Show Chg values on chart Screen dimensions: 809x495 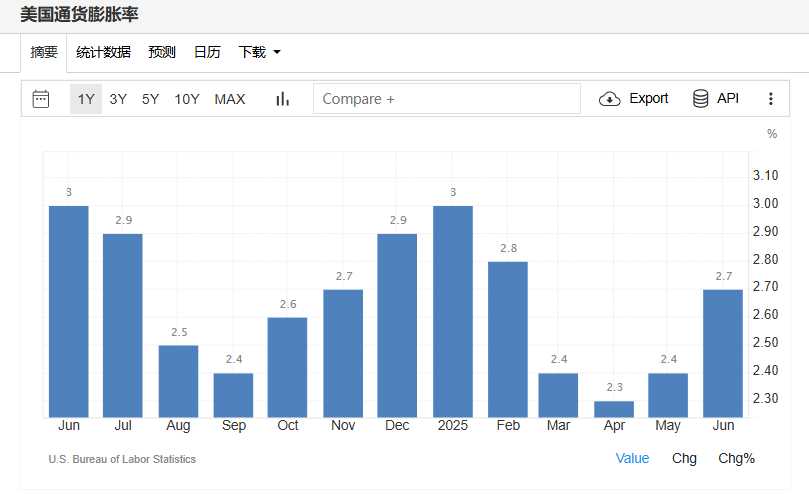(x=684, y=458)
